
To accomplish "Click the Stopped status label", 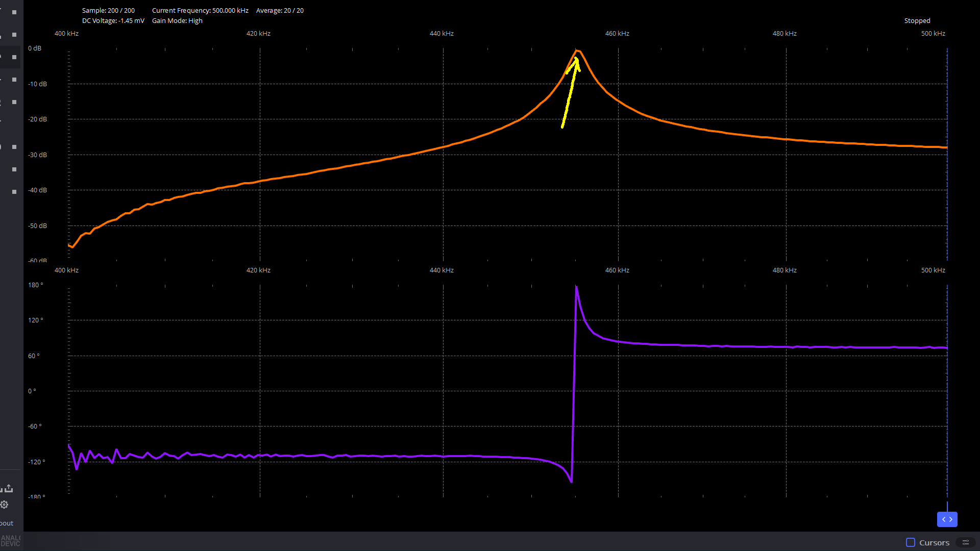I will 917,21.
